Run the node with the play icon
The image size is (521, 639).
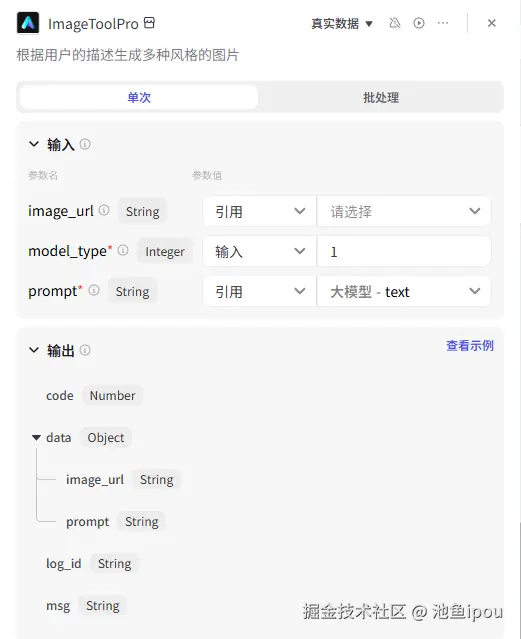(x=419, y=23)
